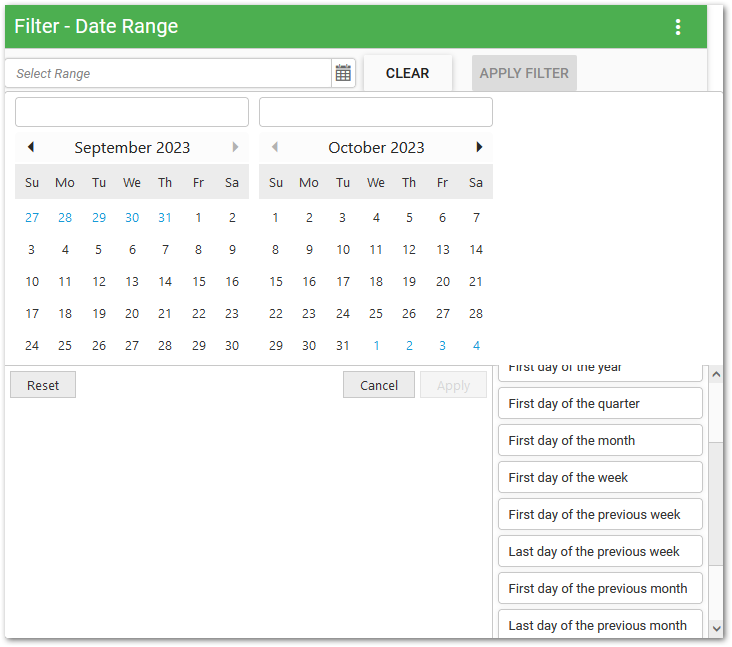Click the calendar picker icon
The image size is (732, 647).
[343, 73]
